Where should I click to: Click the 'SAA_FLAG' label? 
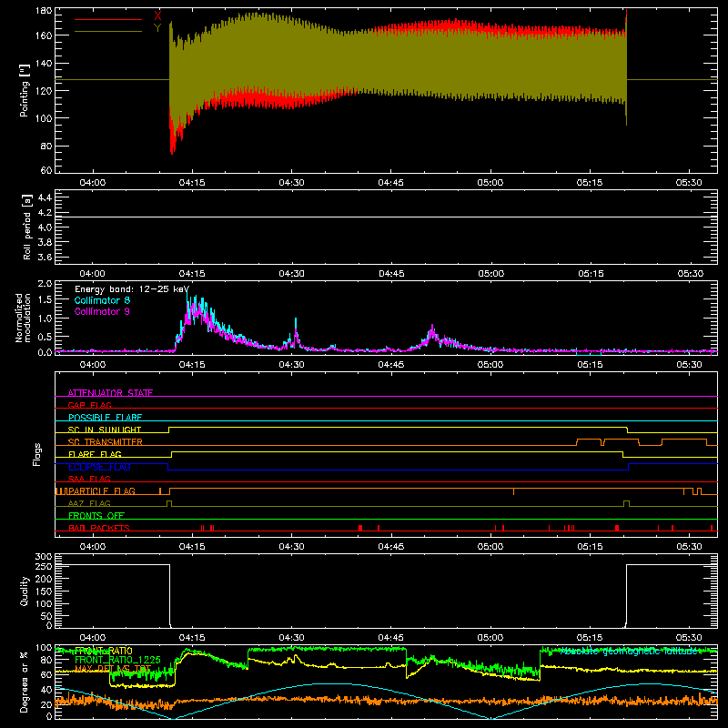(89, 479)
